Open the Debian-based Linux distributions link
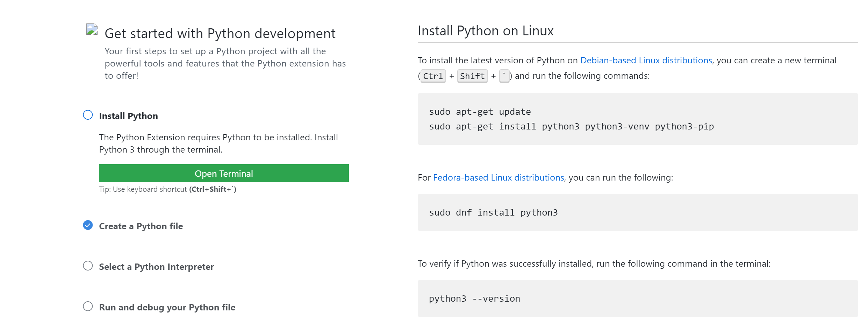868x323 pixels. (646, 60)
